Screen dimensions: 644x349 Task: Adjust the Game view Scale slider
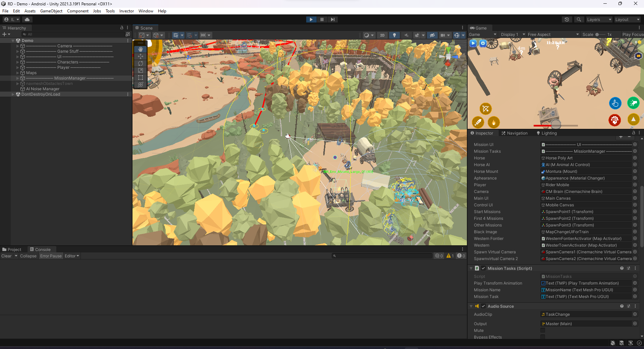[600, 35]
